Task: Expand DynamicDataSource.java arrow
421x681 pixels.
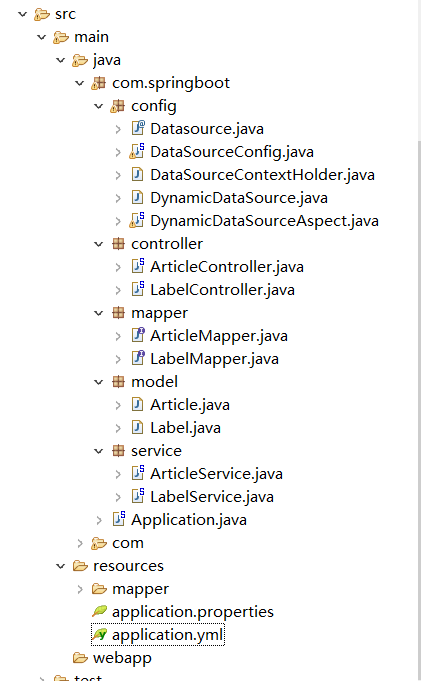Action: pyautogui.click(x=118, y=198)
